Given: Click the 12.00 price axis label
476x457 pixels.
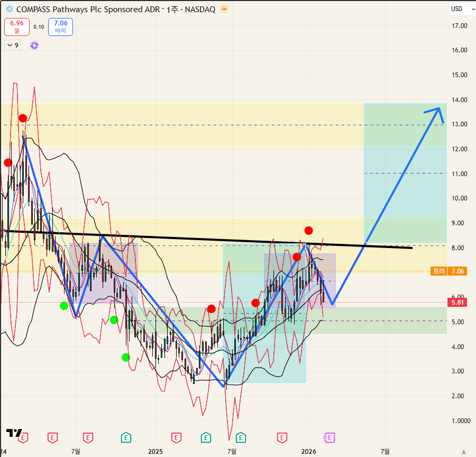Looking at the screenshot, I should [x=459, y=149].
